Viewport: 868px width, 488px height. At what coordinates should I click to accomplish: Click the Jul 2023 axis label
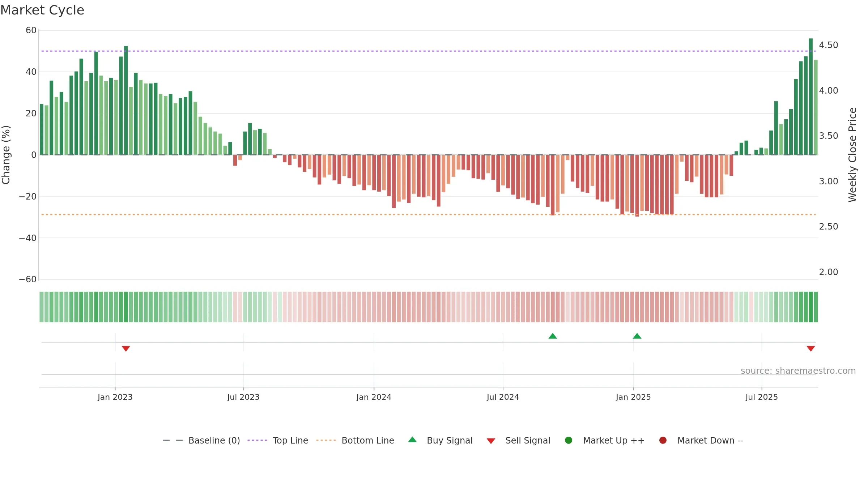[243, 397]
